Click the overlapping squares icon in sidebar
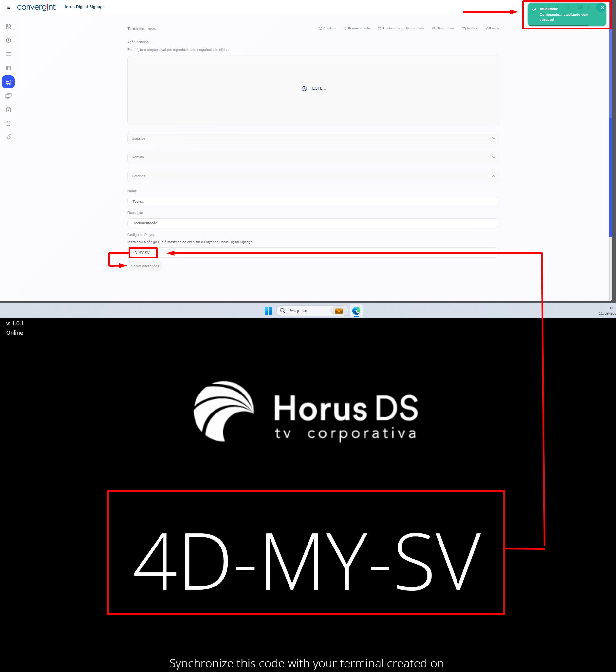 tap(9, 137)
